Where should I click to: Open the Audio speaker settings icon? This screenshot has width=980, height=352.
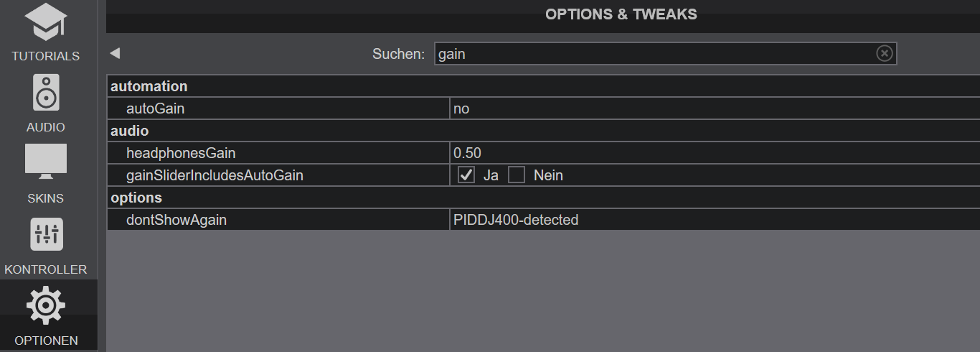46,93
